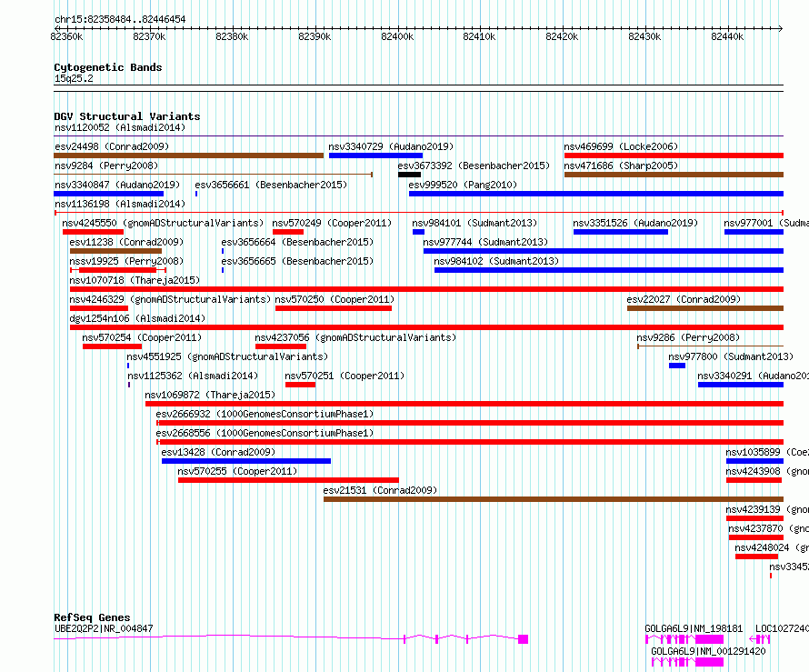Select chr15:82358484..82446454 coordinate text
Viewport: 809px width, 672px height.
[x=120, y=19]
